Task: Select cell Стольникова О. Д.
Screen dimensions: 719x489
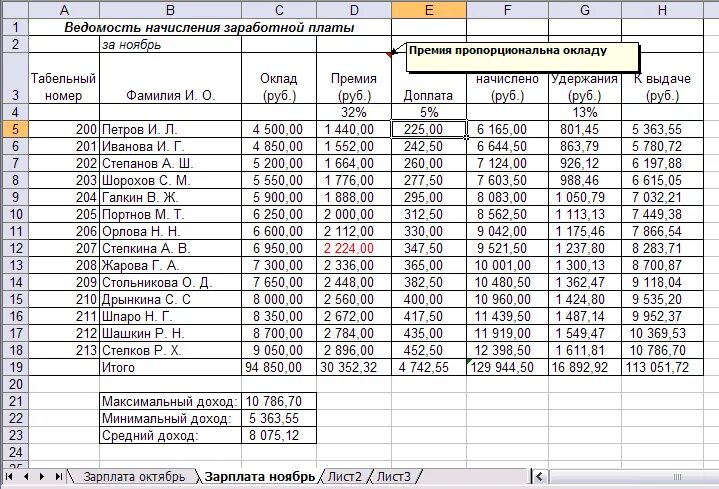Action: pos(170,282)
